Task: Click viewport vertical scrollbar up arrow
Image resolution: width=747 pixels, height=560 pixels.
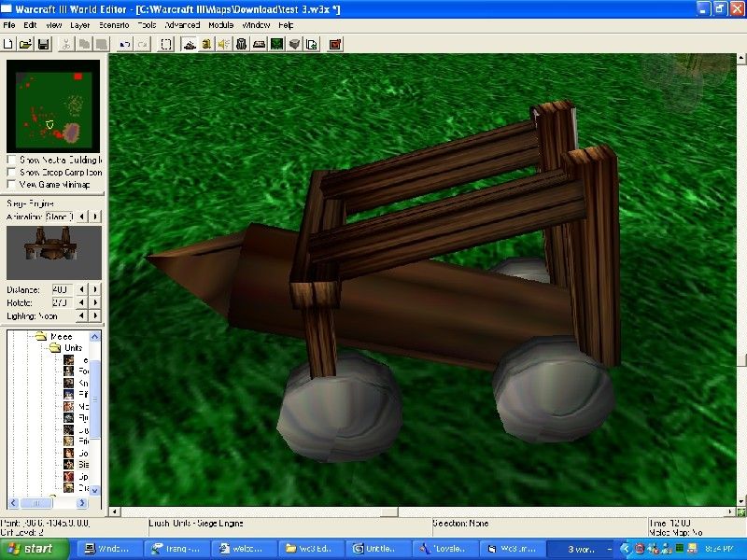Action: (741, 59)
